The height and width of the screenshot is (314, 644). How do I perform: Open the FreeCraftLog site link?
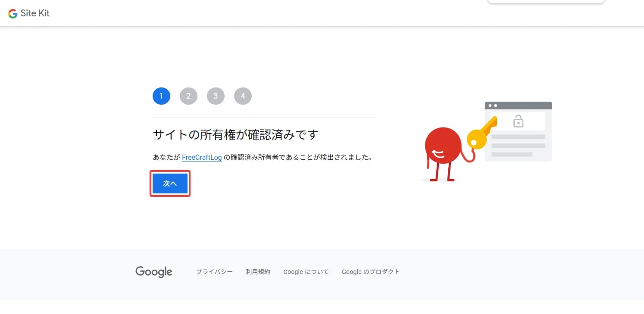click(x=202, y=157)
